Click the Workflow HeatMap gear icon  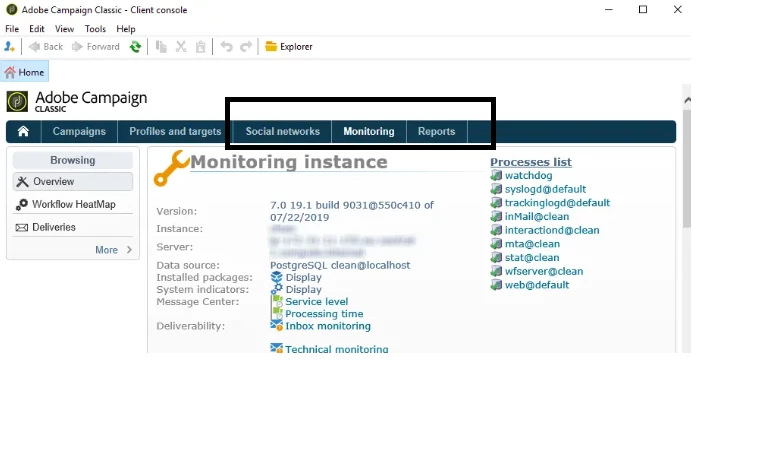pos(21,205)
